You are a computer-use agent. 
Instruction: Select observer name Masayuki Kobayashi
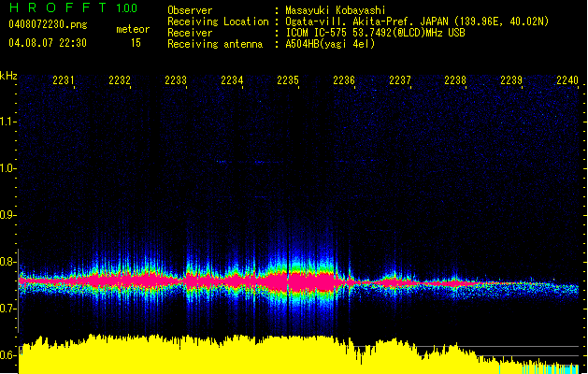point(336,10)
